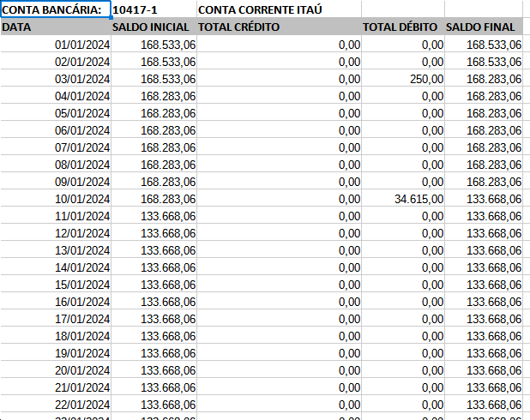Select date cell 21/01/2024
This screenshot has height=420, width=530.
pyautogui.click(x=56, y=387)
